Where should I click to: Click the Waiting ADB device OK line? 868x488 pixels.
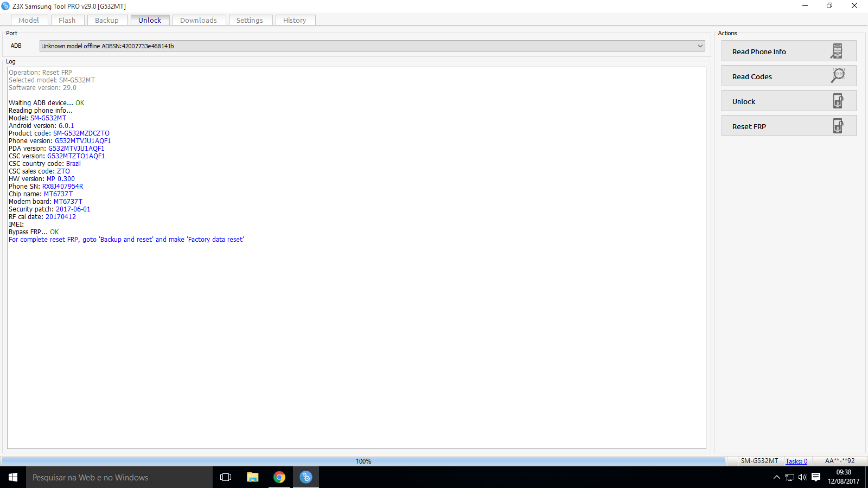coord(47,103)
